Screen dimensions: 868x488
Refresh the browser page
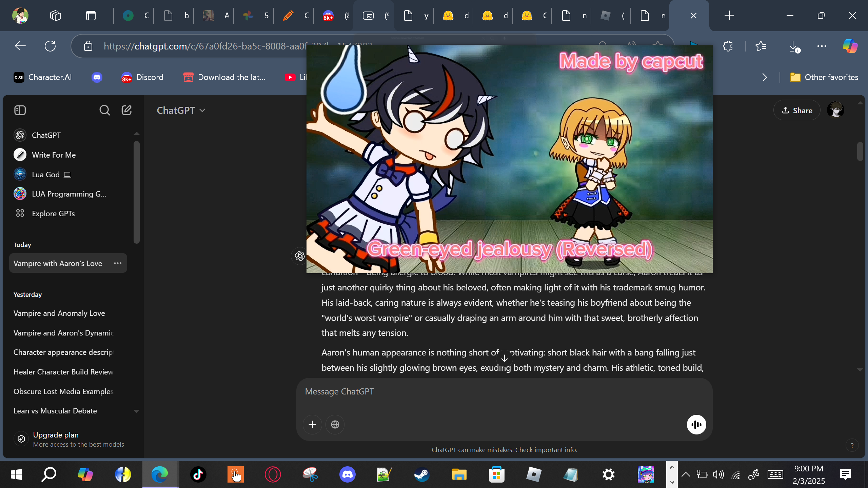pos(50,46)
